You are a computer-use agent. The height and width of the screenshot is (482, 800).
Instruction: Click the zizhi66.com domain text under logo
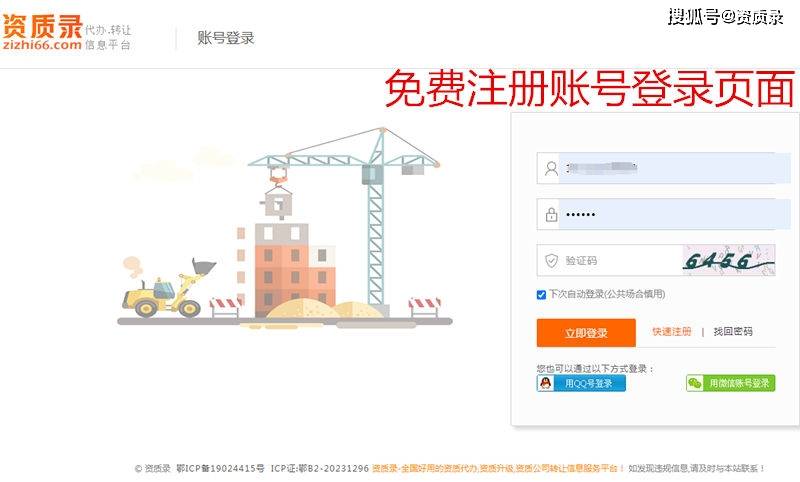(x=42, y=45)
